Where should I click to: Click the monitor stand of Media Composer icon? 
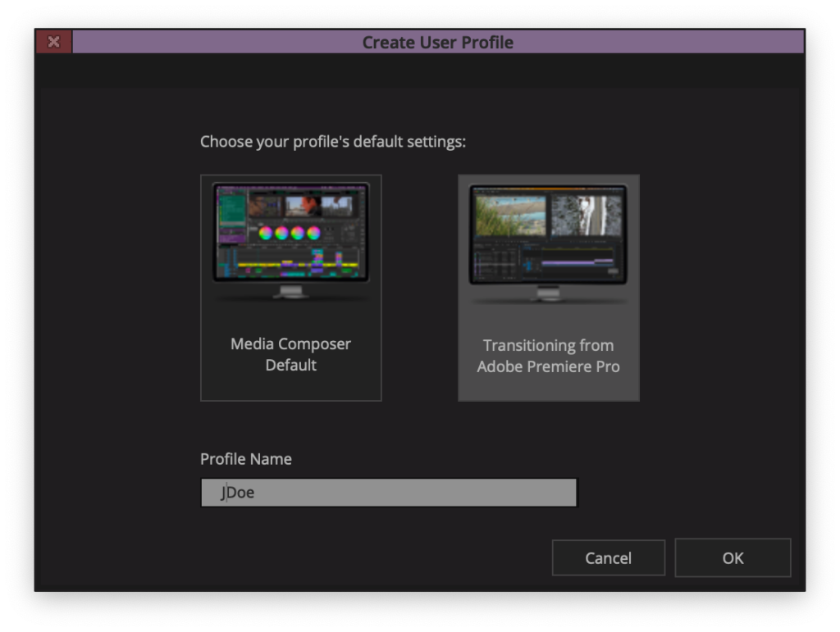(290, 292)
